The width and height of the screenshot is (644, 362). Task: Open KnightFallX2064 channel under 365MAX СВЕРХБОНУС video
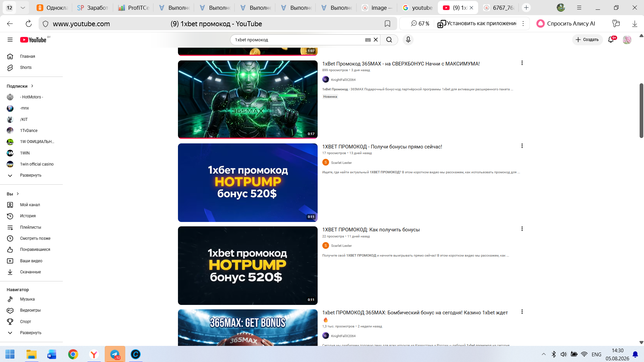point(343,80)
